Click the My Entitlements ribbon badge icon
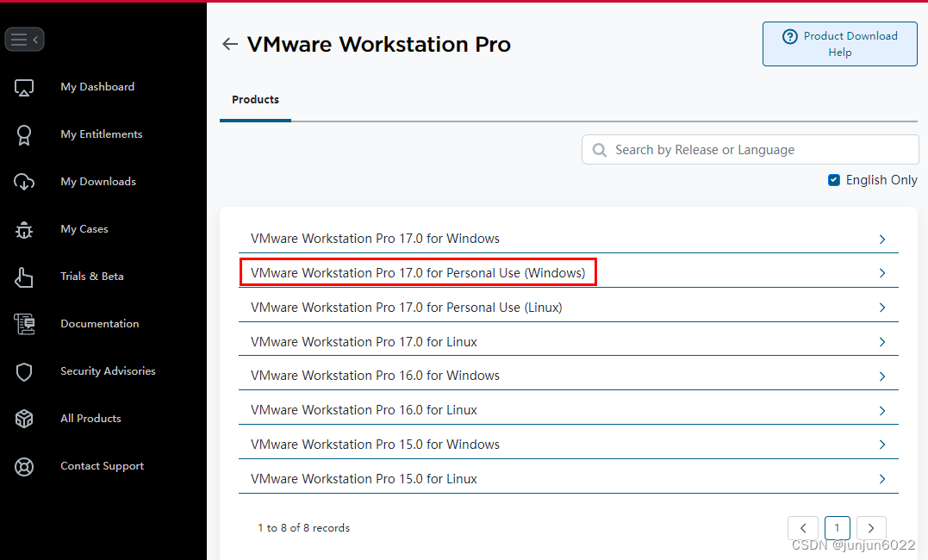The height and width of the screenshot is (560, 928). click(23, 135)
